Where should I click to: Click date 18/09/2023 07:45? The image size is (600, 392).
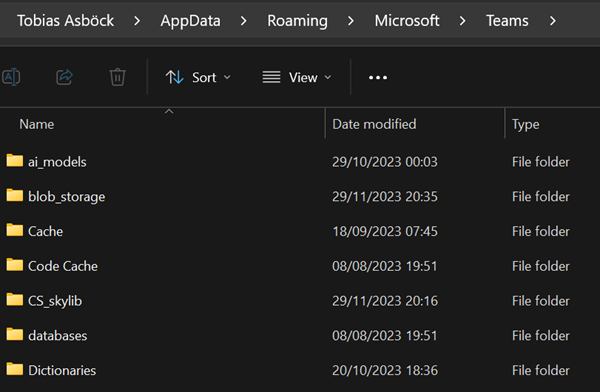(x=385, y=231)
